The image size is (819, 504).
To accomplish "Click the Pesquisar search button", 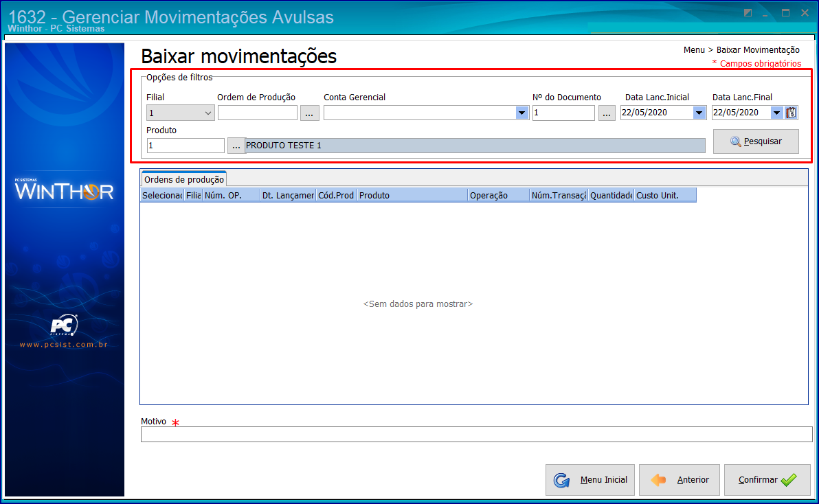I will (756, 141).
